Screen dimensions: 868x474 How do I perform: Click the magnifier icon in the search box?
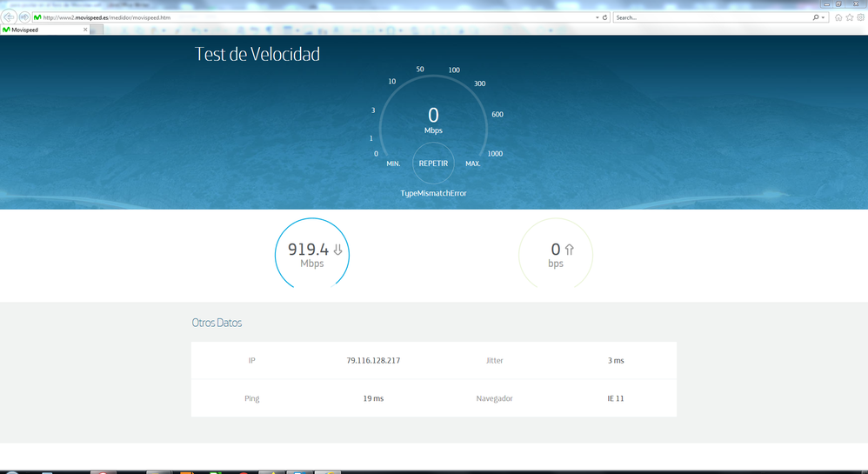[816, 17]
